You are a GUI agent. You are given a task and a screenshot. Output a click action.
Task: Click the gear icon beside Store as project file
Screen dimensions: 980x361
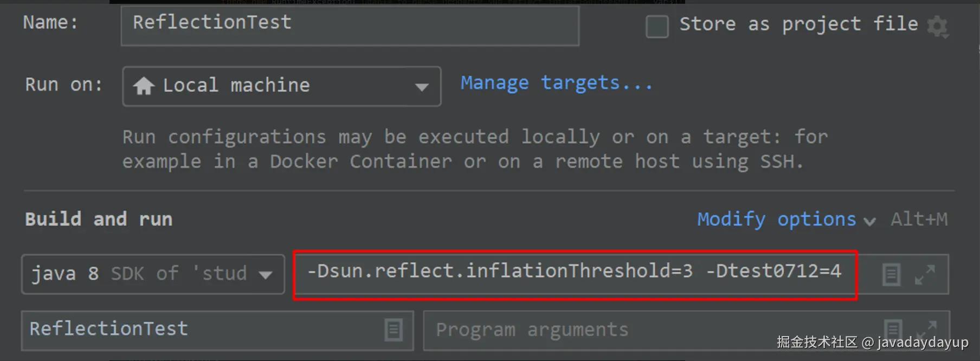[x=938, y=27]
